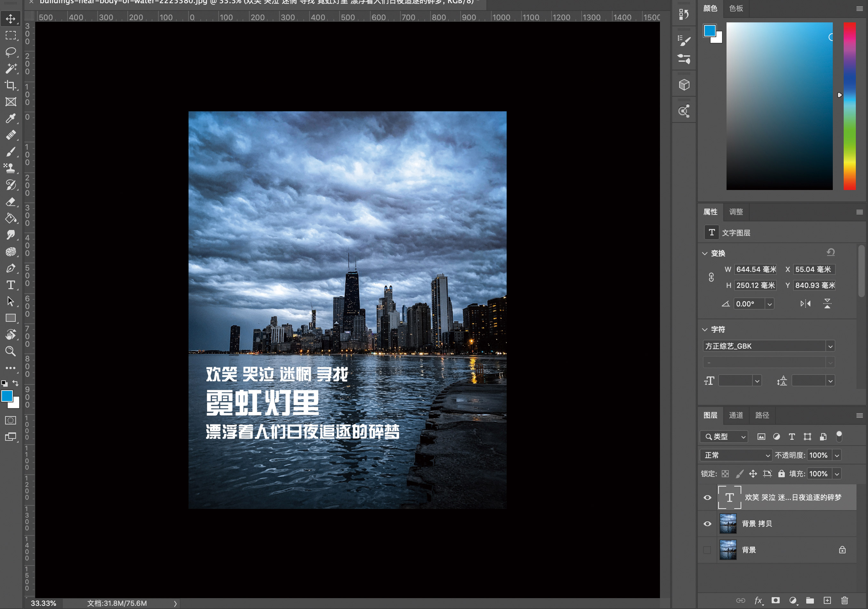Lock transparent pixels of the layer
Viewport: 868px width, 609px height.
[x=725, y=474]
